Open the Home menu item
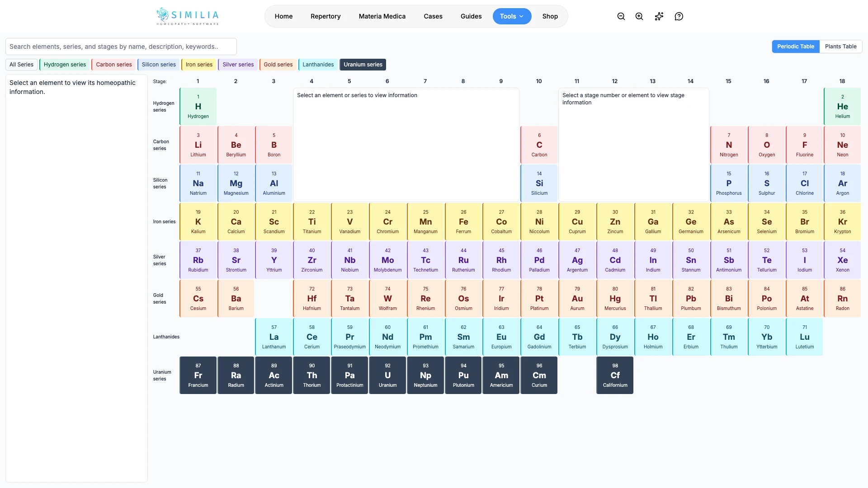The image size is (868, 488). click(283, 16)
